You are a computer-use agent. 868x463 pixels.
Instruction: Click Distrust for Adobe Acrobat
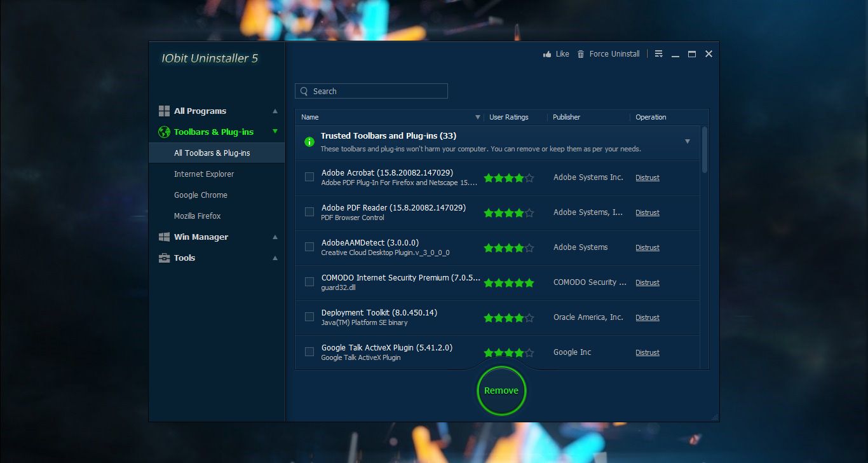pos(648,177)
